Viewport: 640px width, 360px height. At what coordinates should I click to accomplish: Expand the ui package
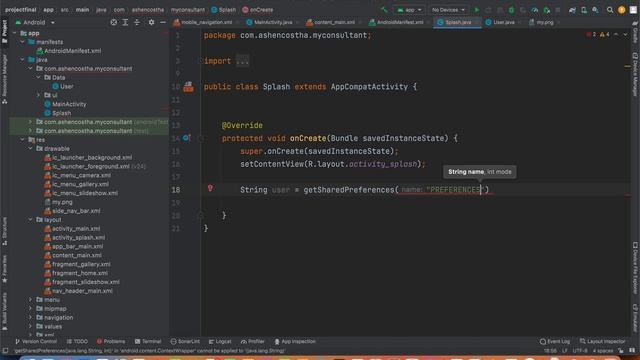point(38,95)
